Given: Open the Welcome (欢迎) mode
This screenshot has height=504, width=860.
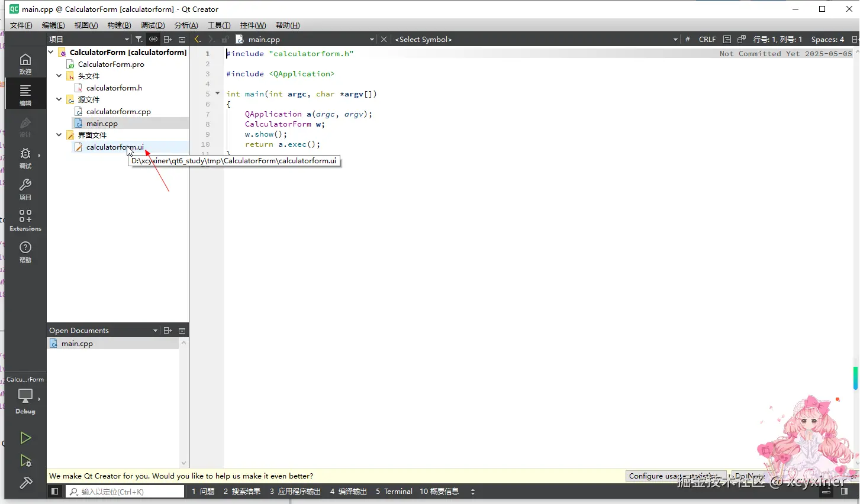Looking at the screenshot, I should click(x=25, y=64).
